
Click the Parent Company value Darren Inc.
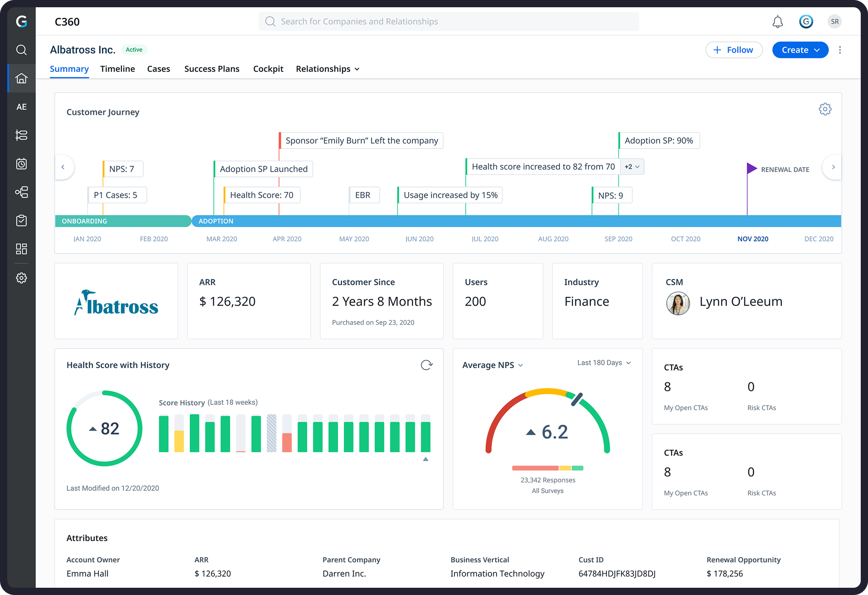click(344, 574)
